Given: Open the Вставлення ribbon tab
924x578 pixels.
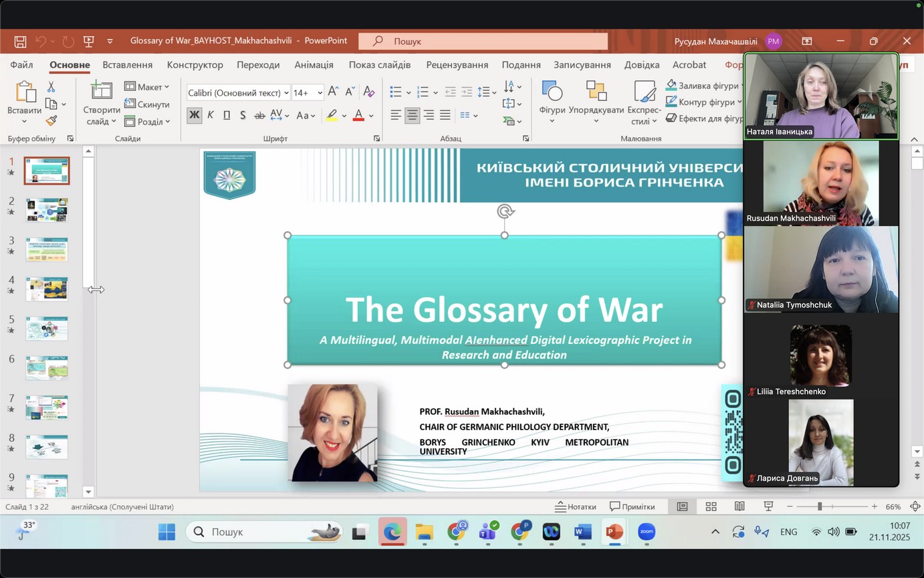Looking at the screenshot, I should [127, 65].
